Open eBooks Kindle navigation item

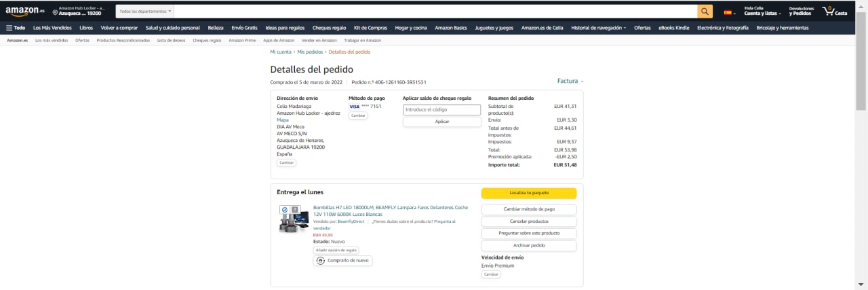tap(673, 28)
